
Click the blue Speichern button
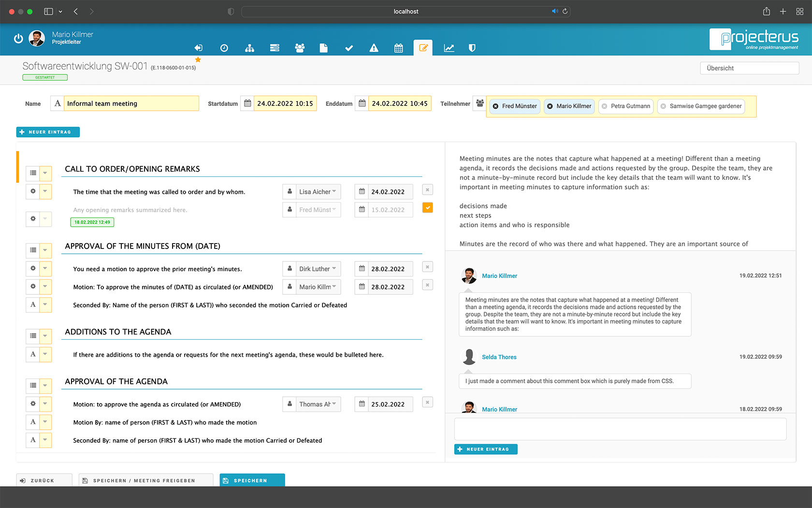click(252, 480)
